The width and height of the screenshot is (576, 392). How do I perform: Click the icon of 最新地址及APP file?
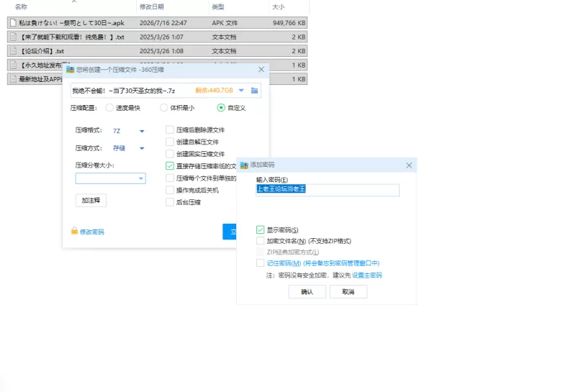point(13,79)
